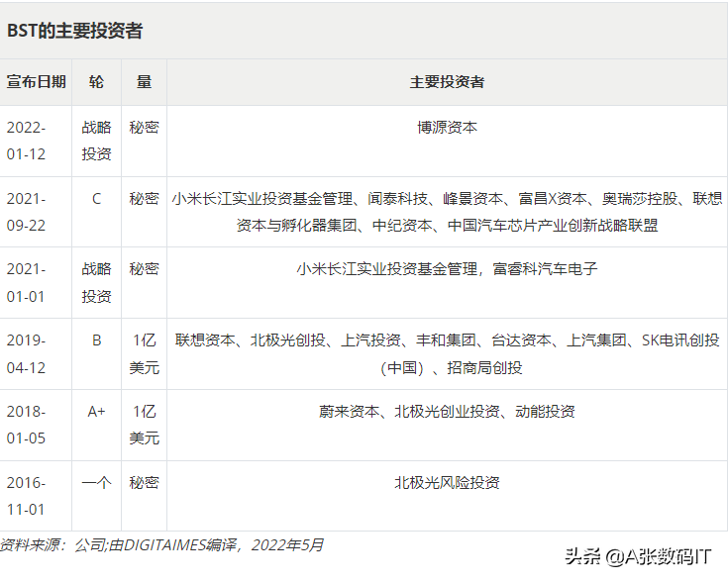Click the table title BST的主要投资者

pos(74,31)
